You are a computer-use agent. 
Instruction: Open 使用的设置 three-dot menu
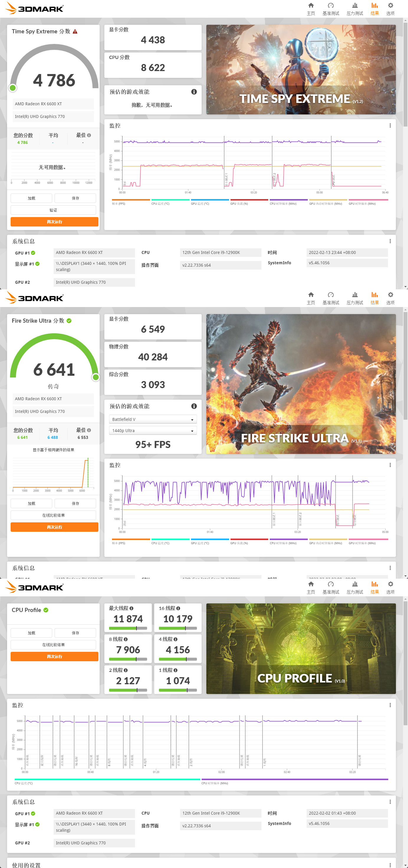click(390, 865)
